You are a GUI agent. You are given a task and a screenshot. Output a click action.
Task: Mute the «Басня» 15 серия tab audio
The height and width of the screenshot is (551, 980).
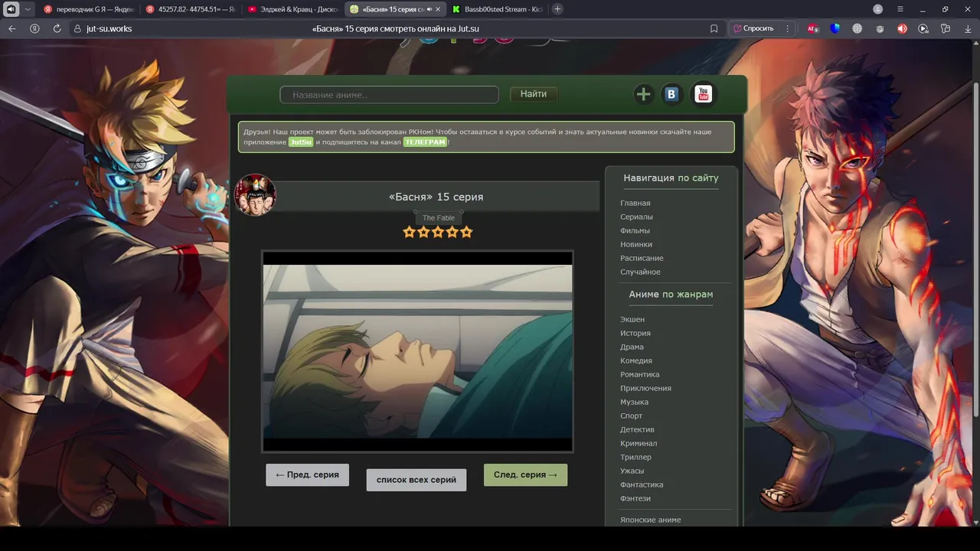click(x=429, y=9)
